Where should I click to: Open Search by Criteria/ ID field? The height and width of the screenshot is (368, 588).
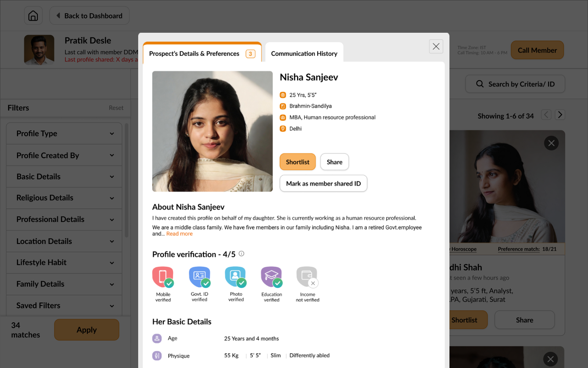point(515,84)
